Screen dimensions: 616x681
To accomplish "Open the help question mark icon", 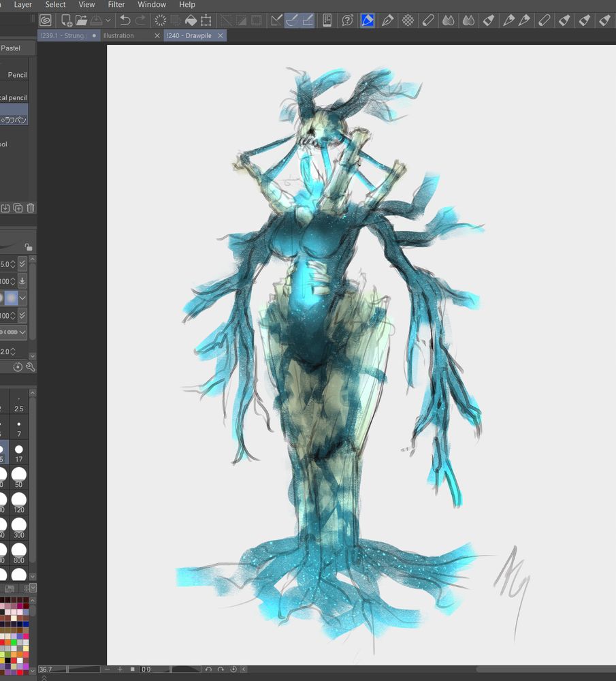I will tap(347, 20).
